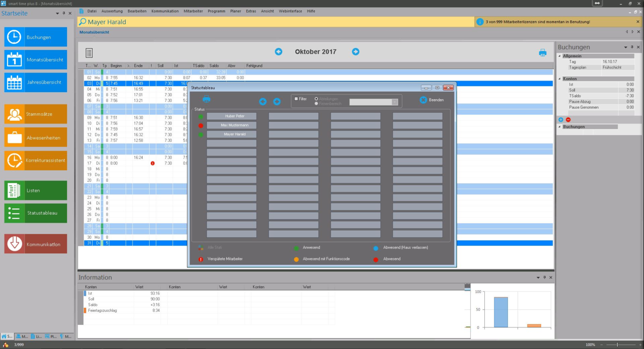Click Beenden to close the Statustableau
Image resolution: width=644 pixels, height=349 pixels.
(x=432, y=100)
